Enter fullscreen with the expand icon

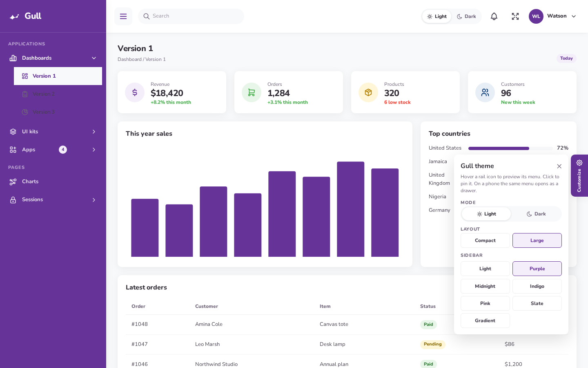(515, 16)
